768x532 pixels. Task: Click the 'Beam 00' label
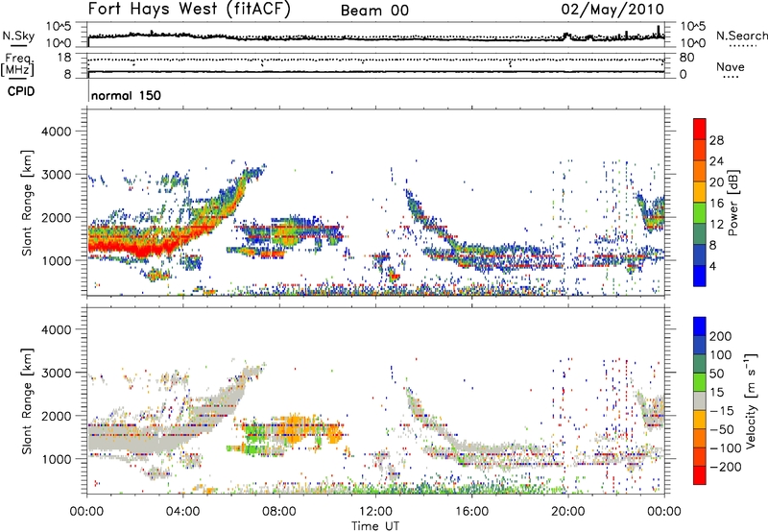coord(374,11)
